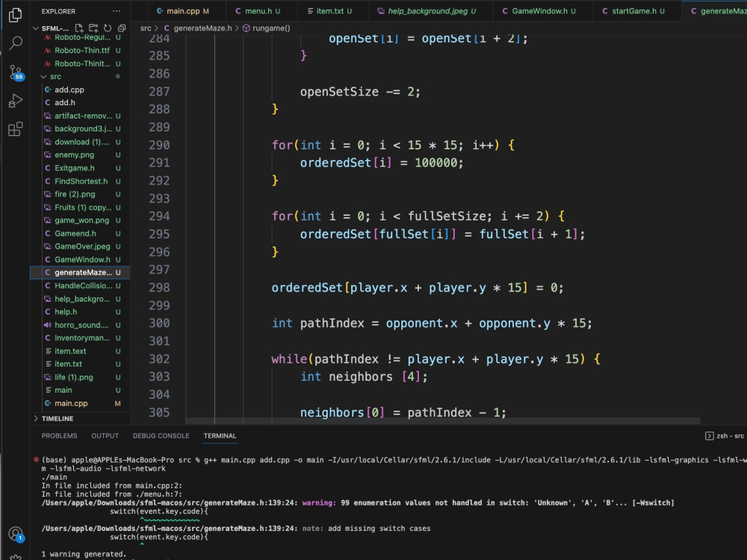Open the Debug Console panel tab

click(x=161, y=436)
